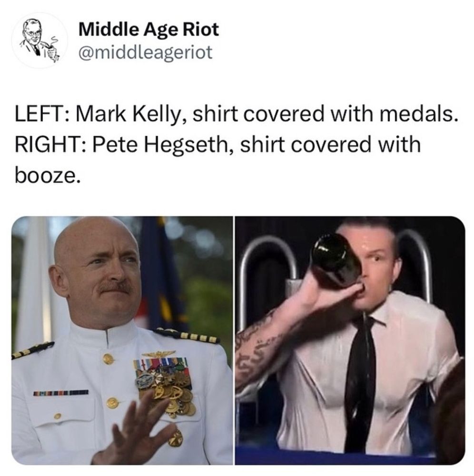Click the small ribbon bar strip on the uniform

tap(61, 393)
